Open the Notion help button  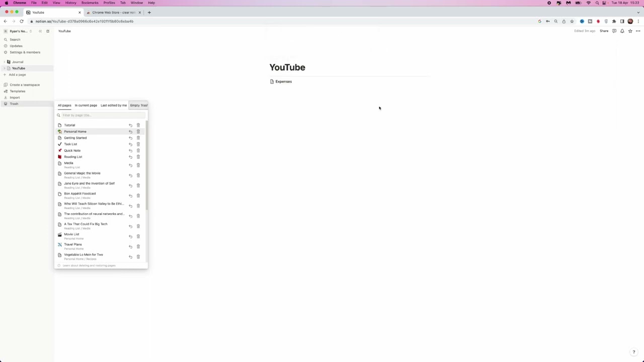point(634,352)
